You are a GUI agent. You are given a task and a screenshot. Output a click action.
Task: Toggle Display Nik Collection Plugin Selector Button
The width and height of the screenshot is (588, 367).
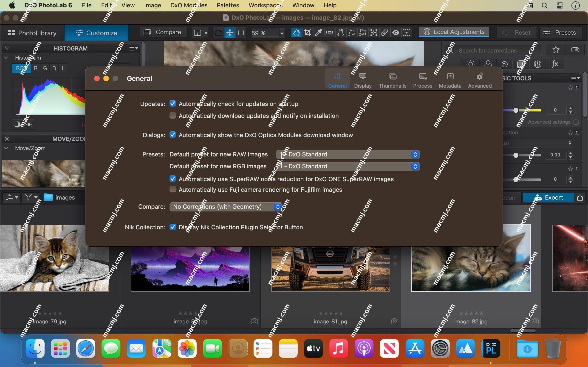coord(172,227)
